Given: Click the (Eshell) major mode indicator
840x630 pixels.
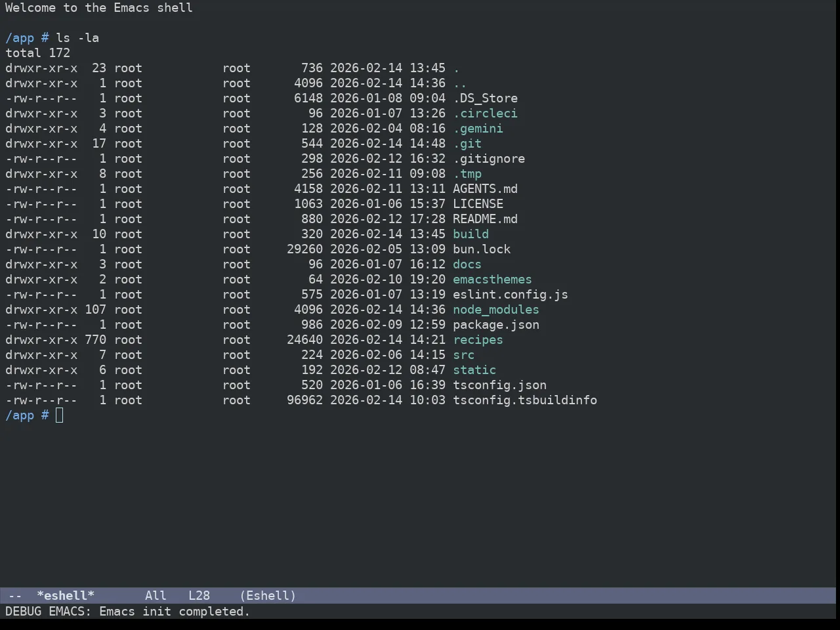Looking at the screenshot, I should [x=268, y=596].
